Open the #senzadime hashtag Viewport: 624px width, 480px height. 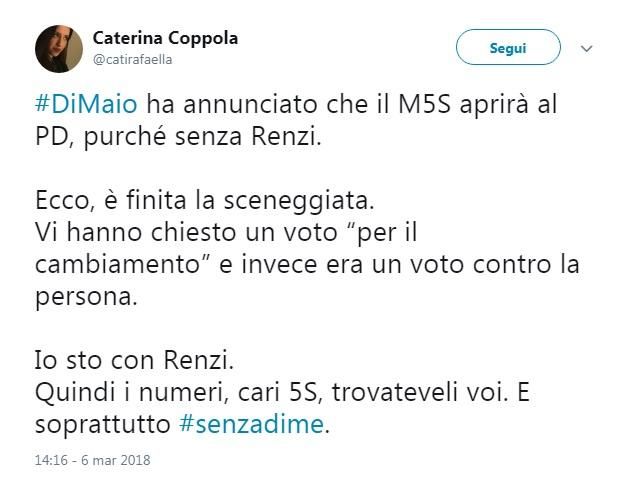tap(252, 423)
